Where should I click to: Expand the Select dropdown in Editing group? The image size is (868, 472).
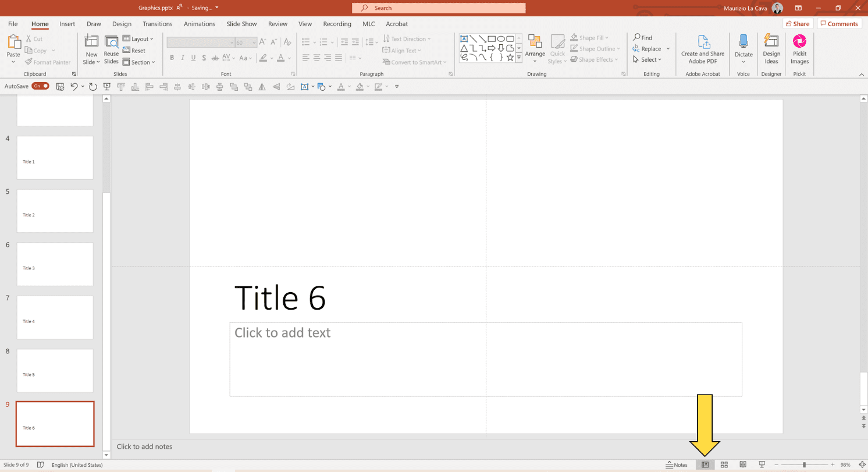648,59
